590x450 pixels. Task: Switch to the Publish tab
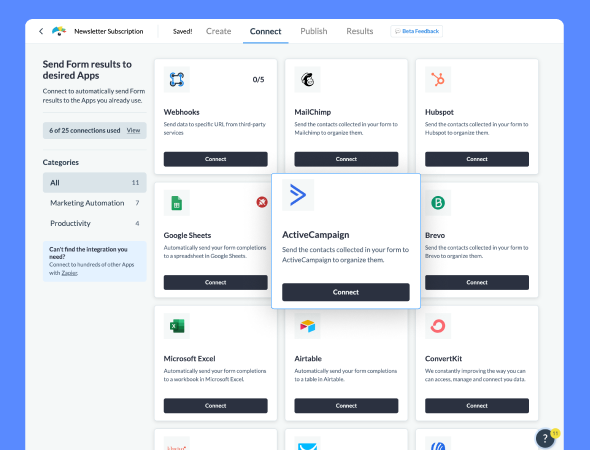click(314, 31)
